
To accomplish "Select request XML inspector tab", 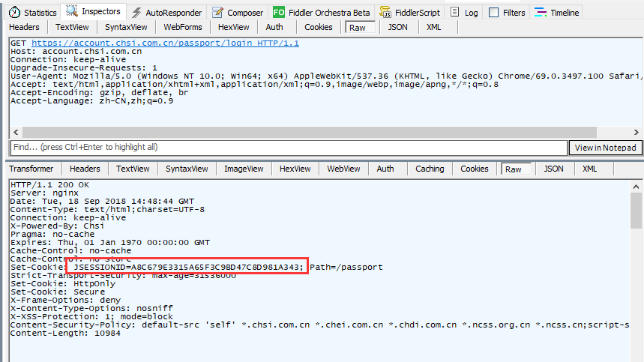I will point(434,27).
